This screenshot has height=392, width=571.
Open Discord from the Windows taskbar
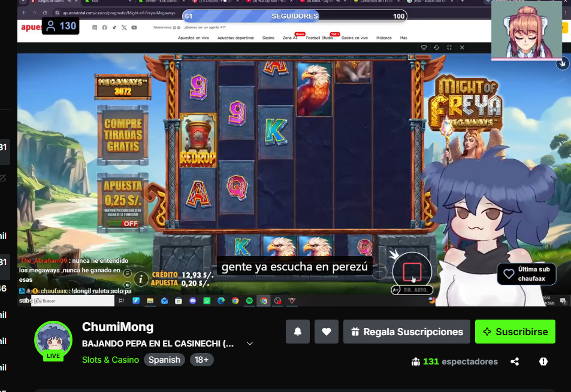pos(193,300)
